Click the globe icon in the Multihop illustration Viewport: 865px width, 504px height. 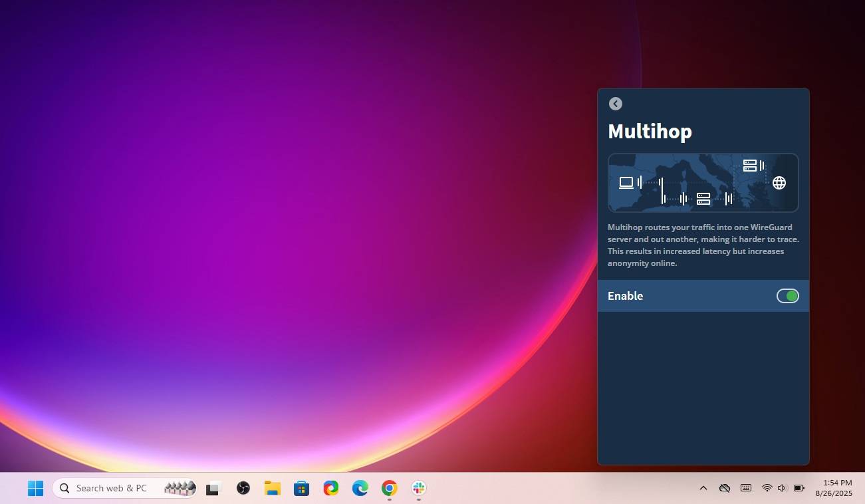pos(779,182)
